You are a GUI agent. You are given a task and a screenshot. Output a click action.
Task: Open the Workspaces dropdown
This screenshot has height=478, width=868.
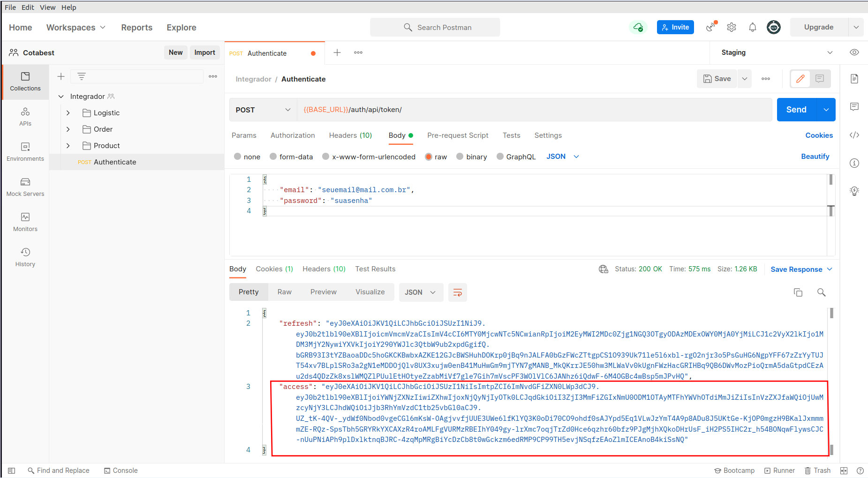click(75, 27)
